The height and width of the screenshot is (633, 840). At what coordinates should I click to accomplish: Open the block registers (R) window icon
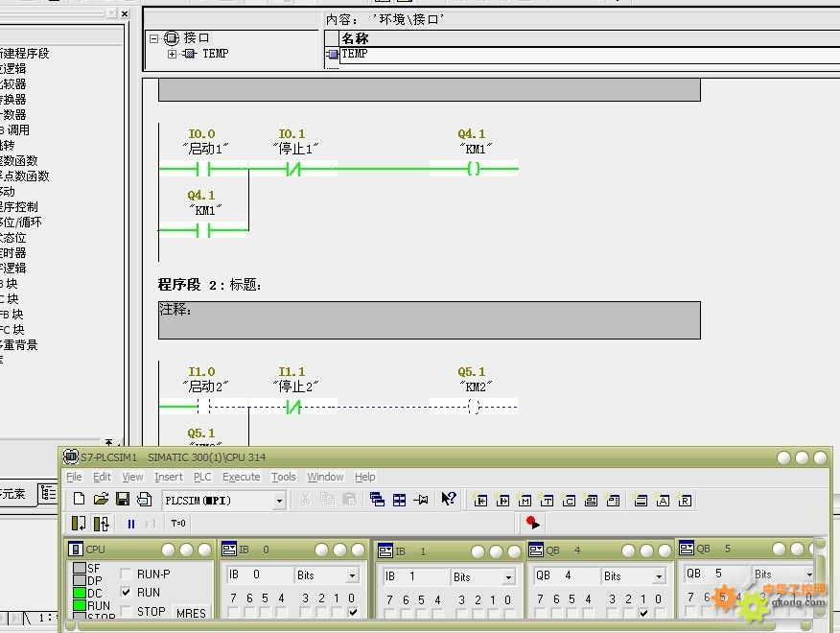(x=684, y=500)
